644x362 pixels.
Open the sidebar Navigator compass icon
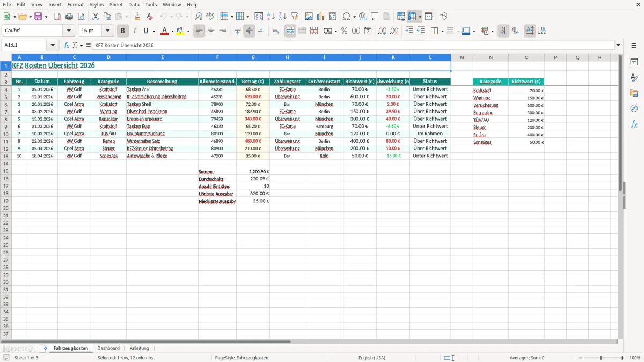pos(634,108)
